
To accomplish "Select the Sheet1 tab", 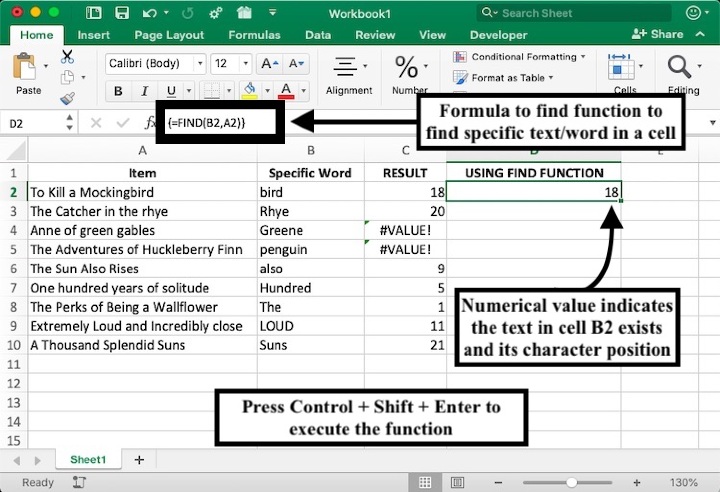I will pyautogui.click(x=88, y=459).
